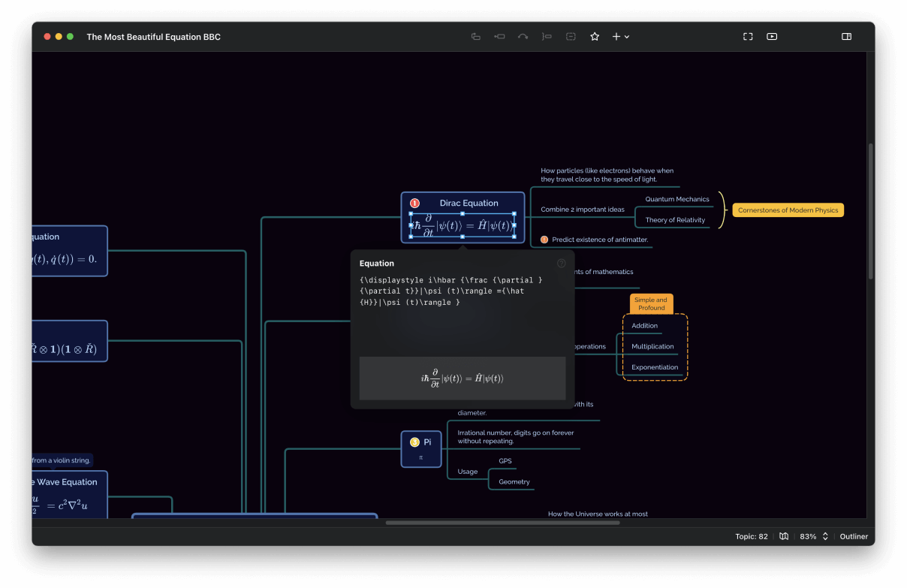Click the add Topic toolbar icon
Screen dimensions: 907x588
pyautogui.click(x=475, y=36)
